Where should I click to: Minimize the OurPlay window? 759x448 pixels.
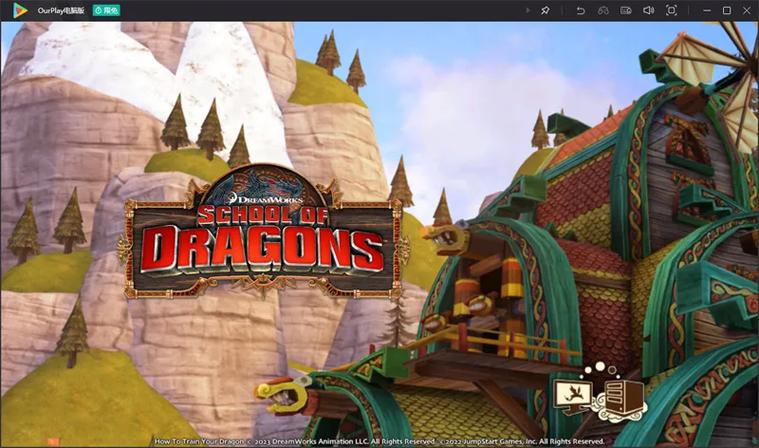pyautogui.click(x=707, y=10)
